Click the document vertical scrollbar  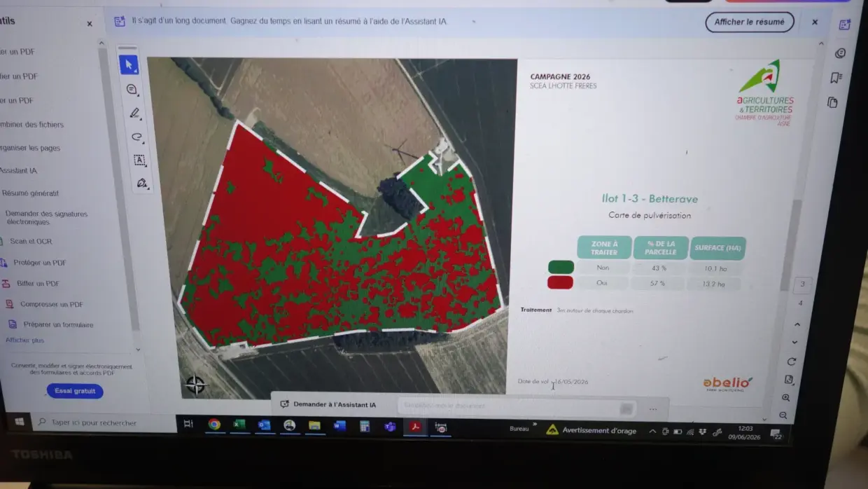tap(792, 245)
